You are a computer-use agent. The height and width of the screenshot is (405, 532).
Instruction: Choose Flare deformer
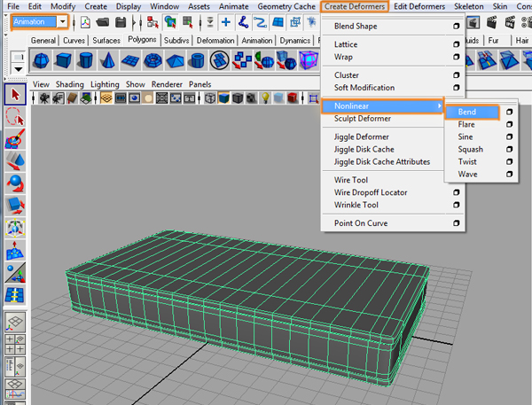point(466,124)
